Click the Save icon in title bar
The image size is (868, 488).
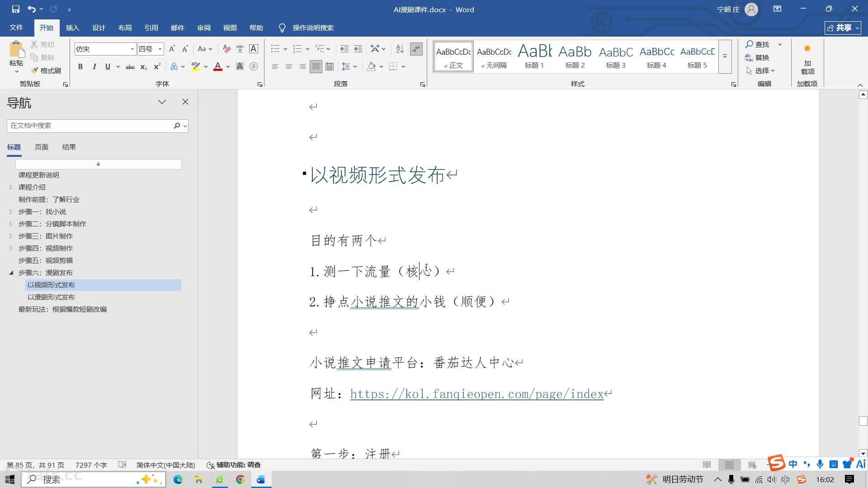tap(15, 9)
